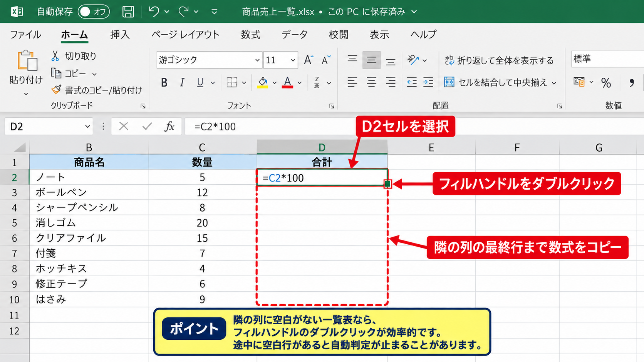Toggle Italic formatting
This screenshot has width=644, height=362.
[182, 82]
